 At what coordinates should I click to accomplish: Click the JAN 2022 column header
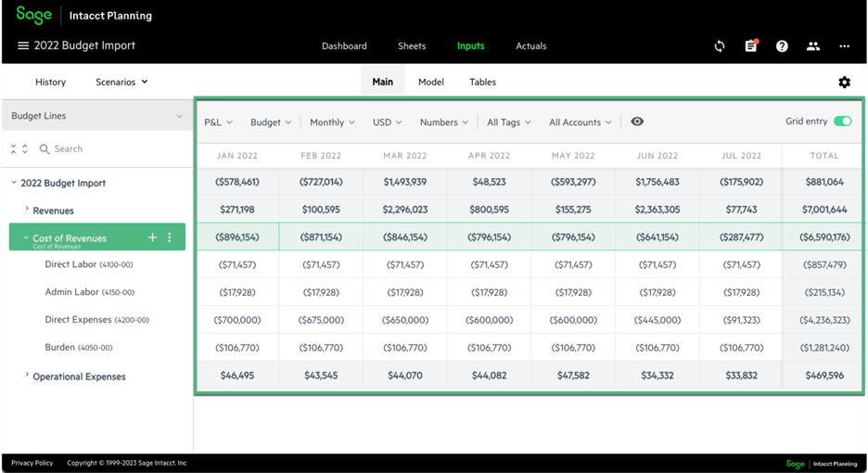click(236, 156)
